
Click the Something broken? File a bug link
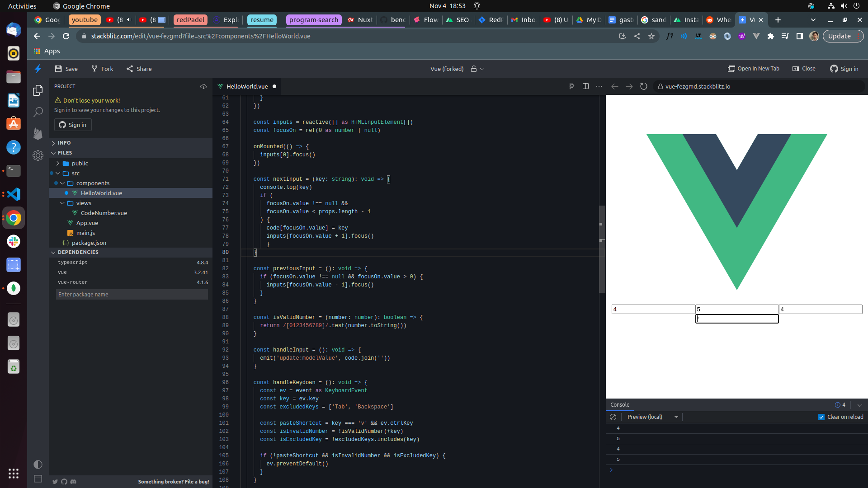click(174, 482)
